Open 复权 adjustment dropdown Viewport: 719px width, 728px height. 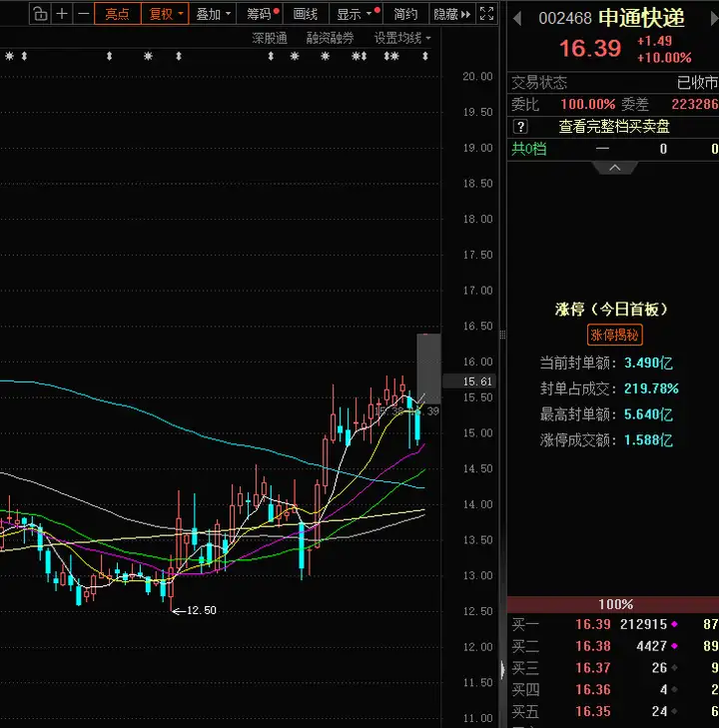[x=165, y=14]
